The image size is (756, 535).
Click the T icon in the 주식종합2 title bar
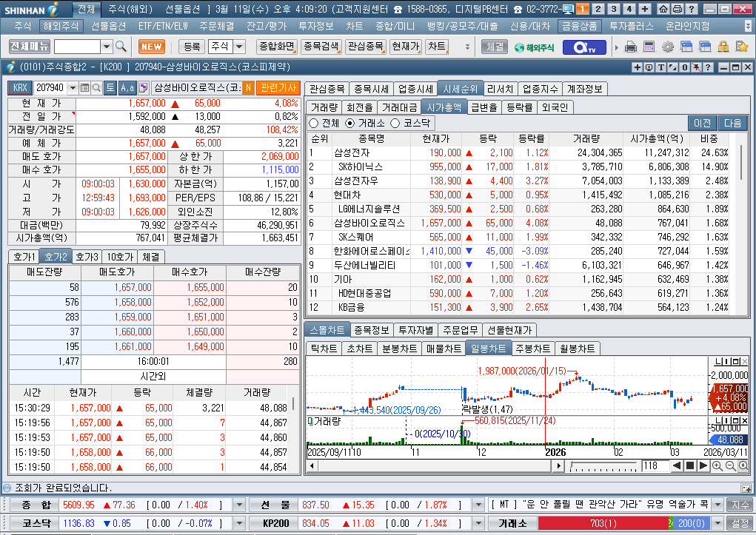coord(661,67)
